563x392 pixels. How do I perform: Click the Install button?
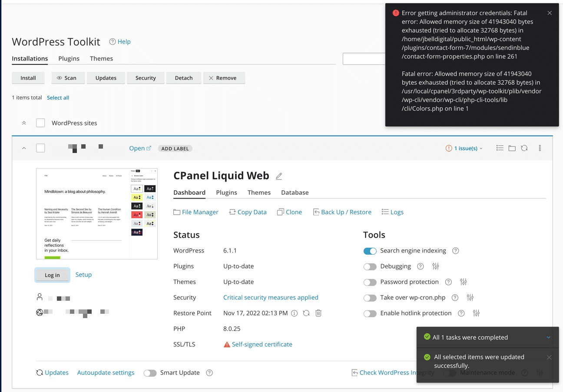click(x=28, y=78)
